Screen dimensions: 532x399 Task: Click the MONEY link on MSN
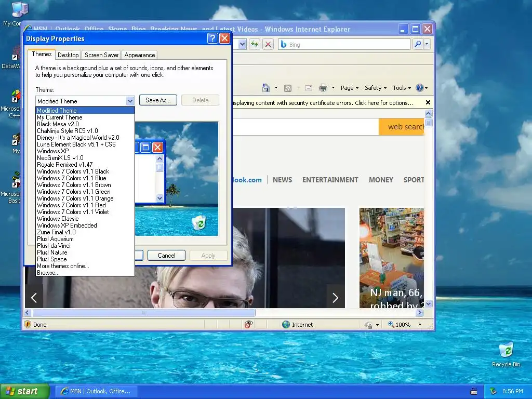click(381, 180)
